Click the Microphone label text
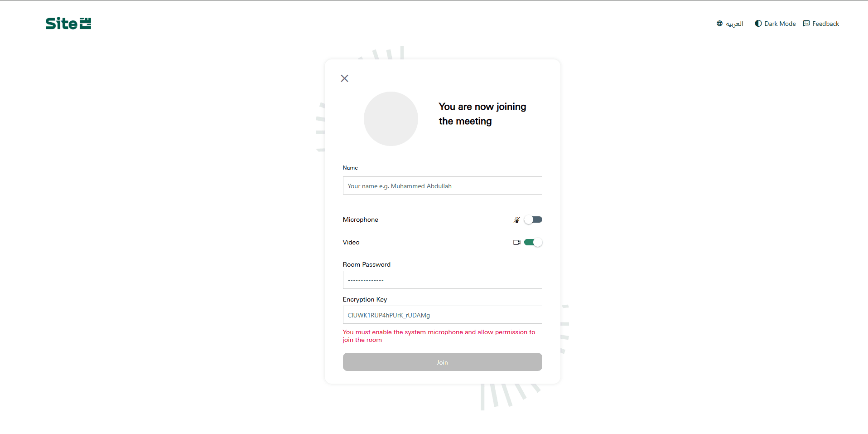Viewport: 868px width, 434px height. click(360, 220)
